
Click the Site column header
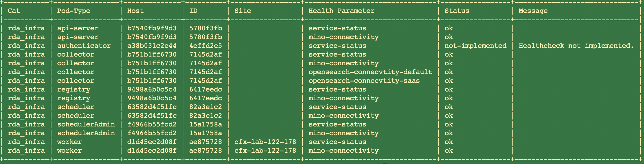coord(242,11)
